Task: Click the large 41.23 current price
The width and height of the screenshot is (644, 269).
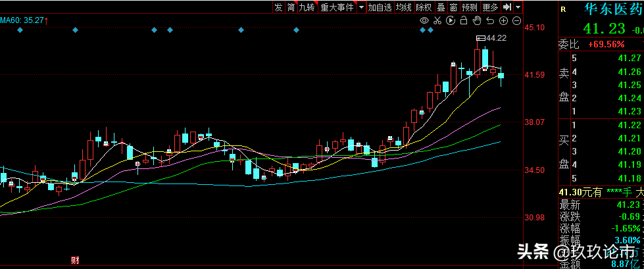Action: pos(604,28)
